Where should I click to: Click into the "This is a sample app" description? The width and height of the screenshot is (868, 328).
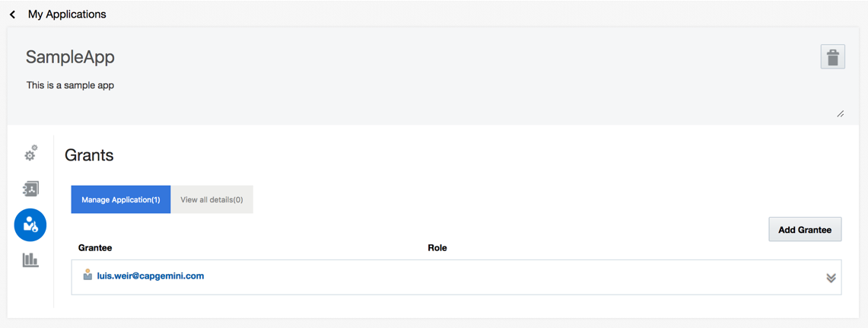point(70,86)
